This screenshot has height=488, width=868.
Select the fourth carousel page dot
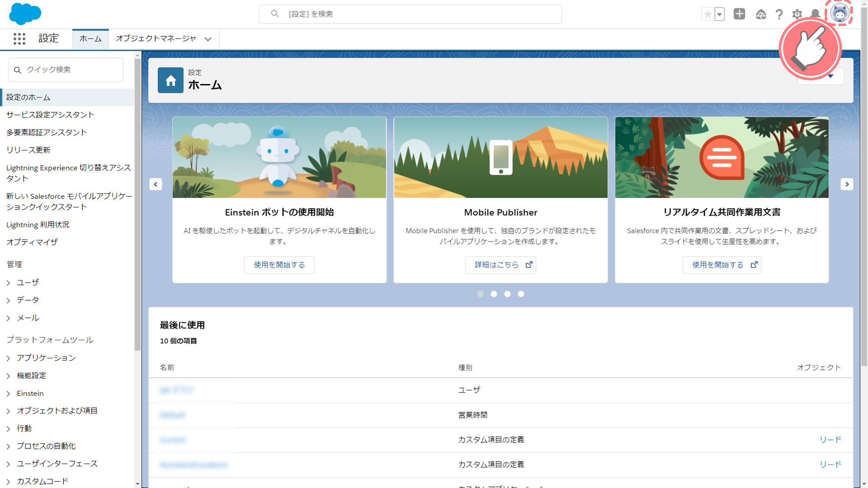click(x=521, y=294)
